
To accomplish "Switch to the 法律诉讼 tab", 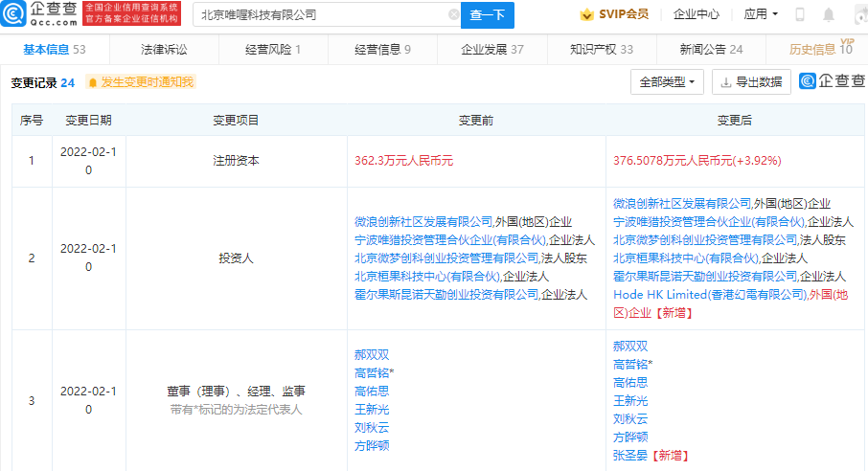I will pos(164,49).
